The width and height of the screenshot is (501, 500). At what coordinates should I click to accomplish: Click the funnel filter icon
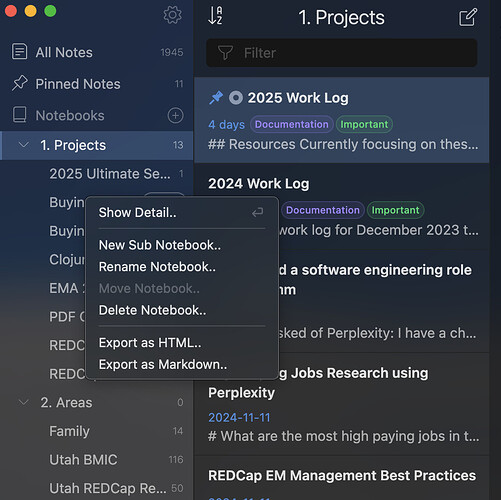click(225, 53)
